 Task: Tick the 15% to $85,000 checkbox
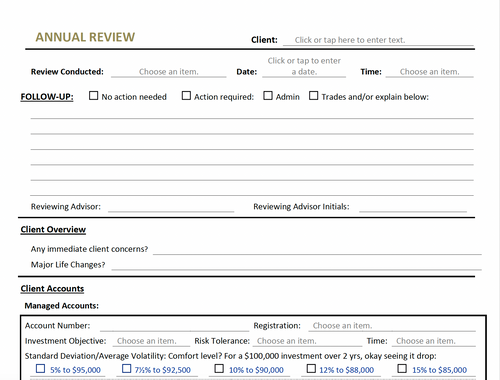[402, 369]
